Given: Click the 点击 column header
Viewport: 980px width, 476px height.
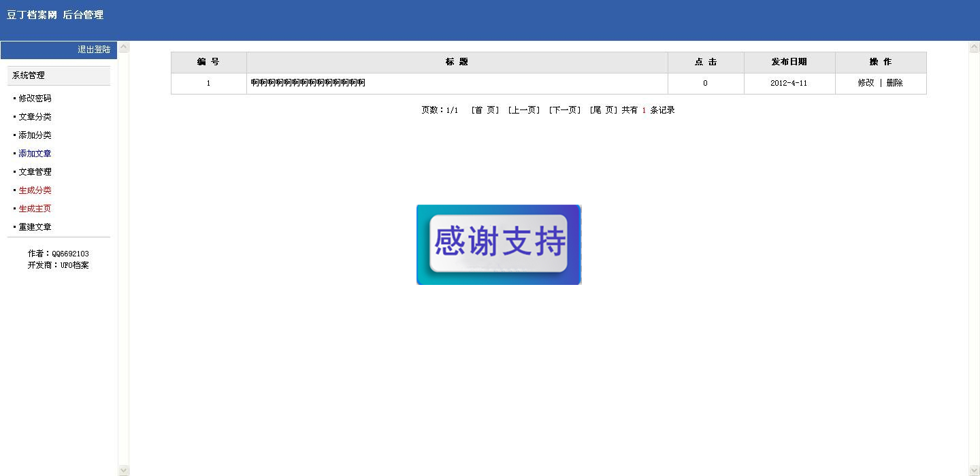Looking at the screenshot, I should pyautogui.click(x=706, y=62).
